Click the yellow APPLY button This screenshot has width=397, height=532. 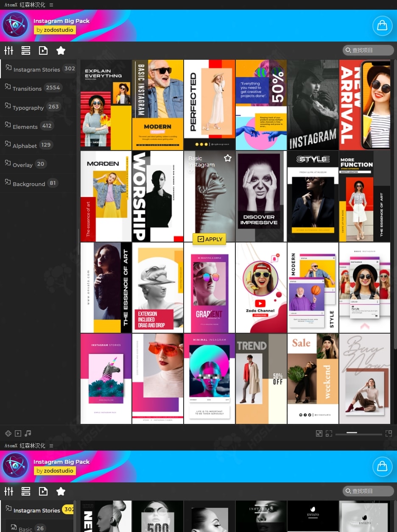coord(210,239)
